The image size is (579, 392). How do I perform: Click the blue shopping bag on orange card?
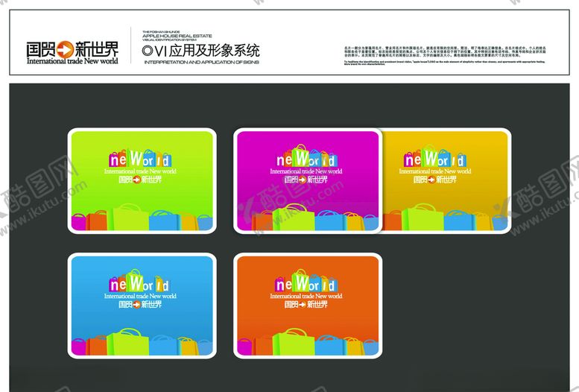tap(329, 345)
